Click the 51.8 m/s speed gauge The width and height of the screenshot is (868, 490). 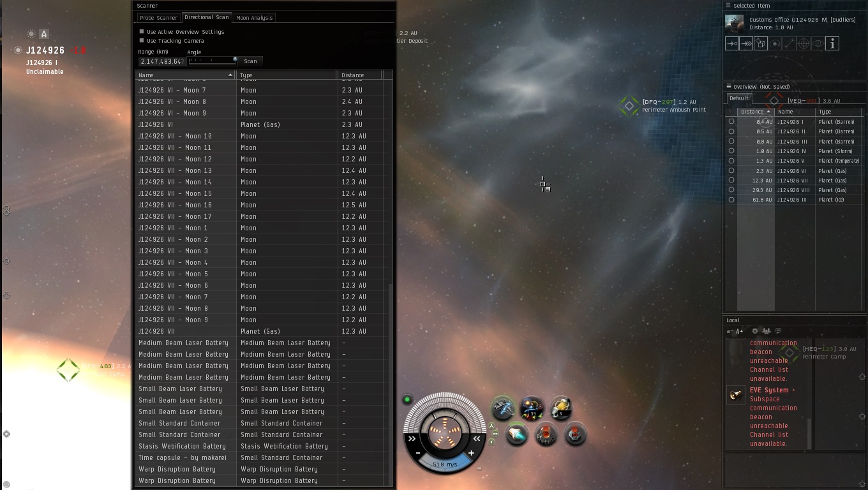(445, 464)
